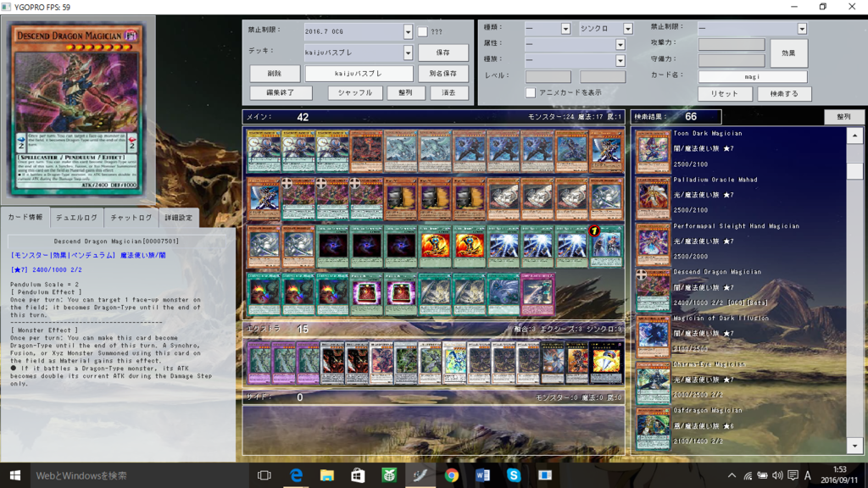Screen dimensions: 868x488
Task: Open the Action Center notification icon
Action: (793, 475)
